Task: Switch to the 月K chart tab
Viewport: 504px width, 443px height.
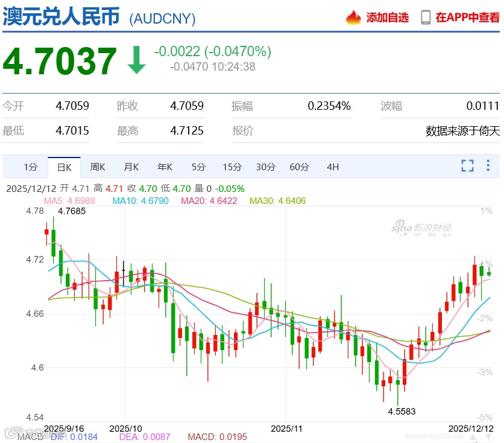Action: click(131, 167)
